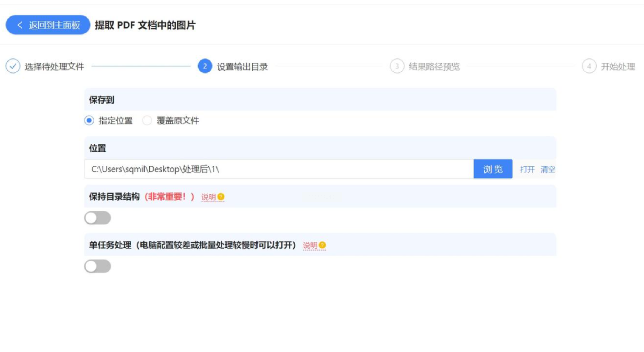Open the 结果路径预览 step
This screenshot has width=644, height=352.
pos(434,66)
